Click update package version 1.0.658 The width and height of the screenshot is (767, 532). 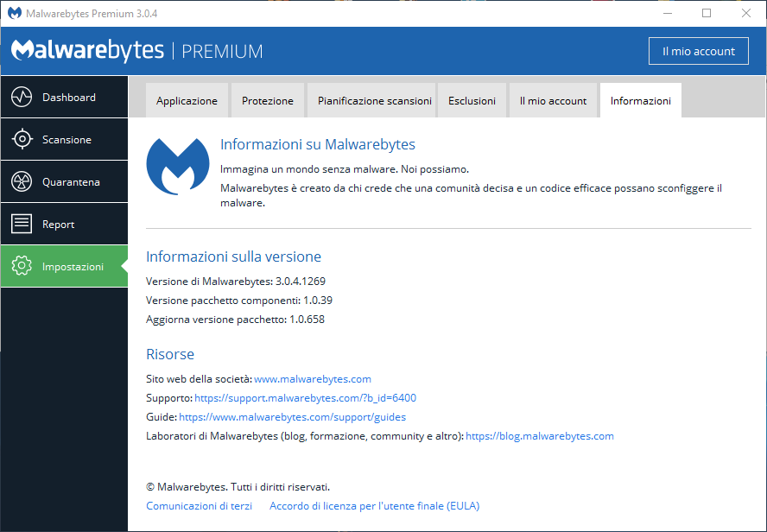(307, 320)
